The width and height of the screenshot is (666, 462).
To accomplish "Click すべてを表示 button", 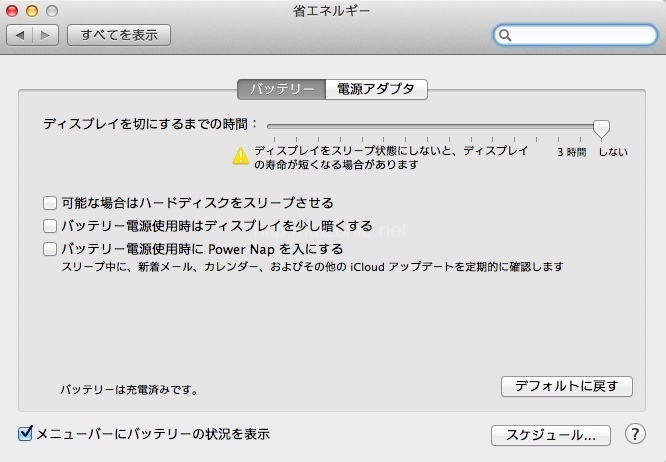I will (x=119, y=35).
